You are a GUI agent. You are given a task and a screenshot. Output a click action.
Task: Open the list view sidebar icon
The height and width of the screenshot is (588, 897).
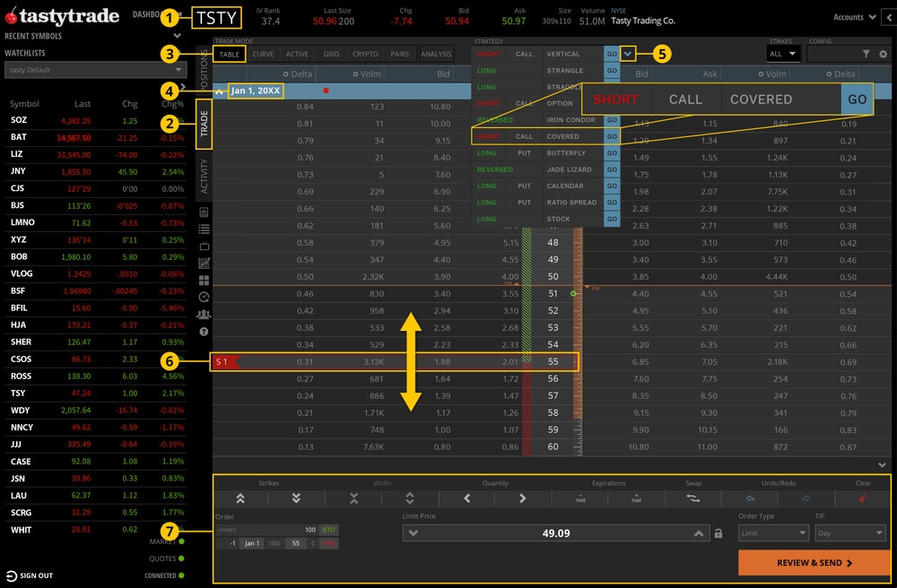(204, 229)
